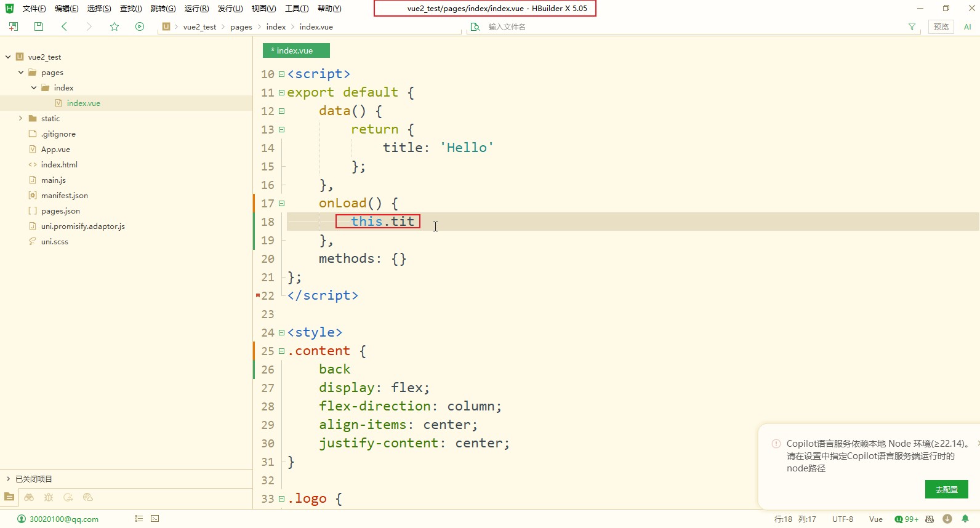The width and height of the screenshot is (980, 528).
Task: Click the 预览 preview button
Action: tap(941, 26)
